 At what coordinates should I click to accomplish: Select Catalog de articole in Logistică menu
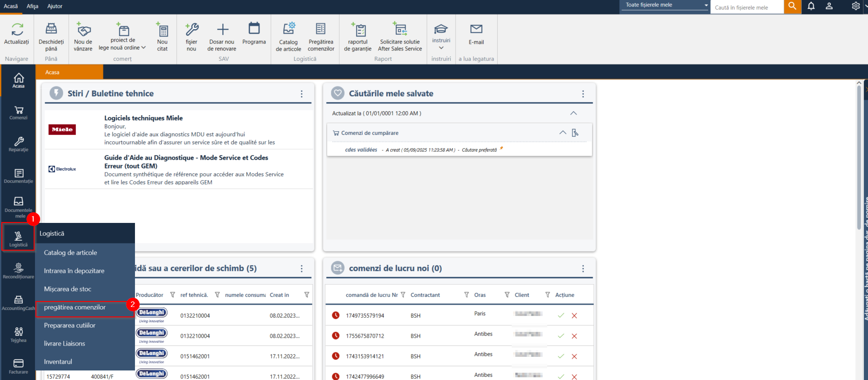[85, 252]
